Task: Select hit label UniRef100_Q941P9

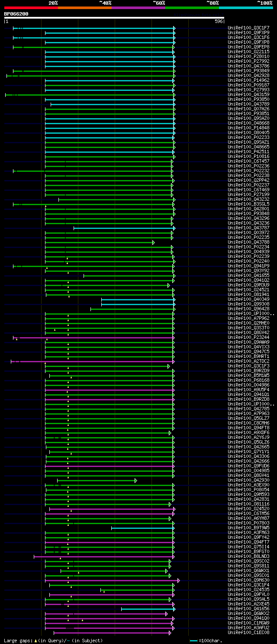Action: click(248, 266)
